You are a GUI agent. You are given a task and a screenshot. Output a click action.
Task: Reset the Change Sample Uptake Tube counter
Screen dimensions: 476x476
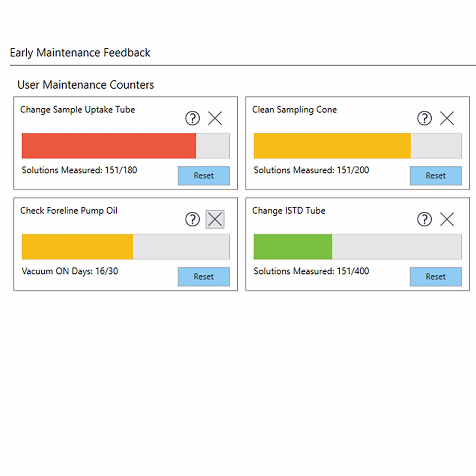(x=203, y=176)
